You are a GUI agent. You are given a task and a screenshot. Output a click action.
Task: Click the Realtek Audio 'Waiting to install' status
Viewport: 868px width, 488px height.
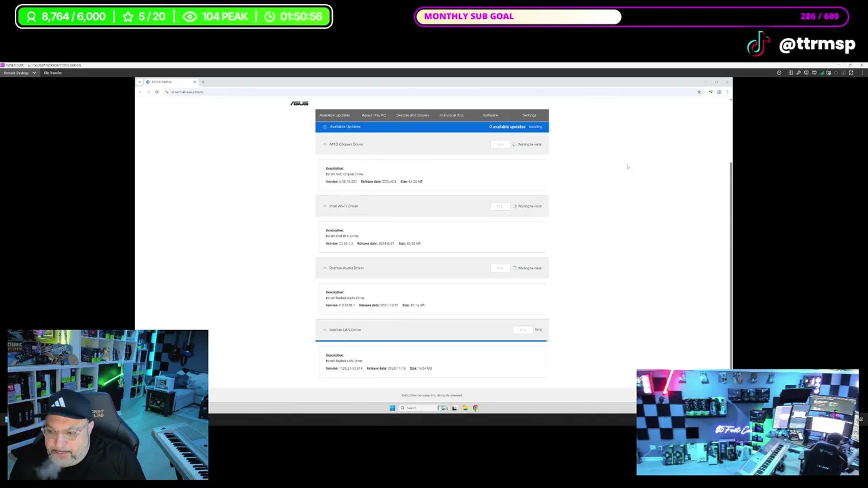pyautogui.click(x=530, y=268)
